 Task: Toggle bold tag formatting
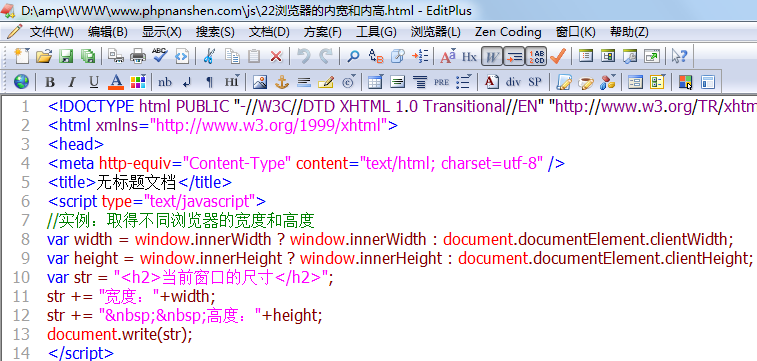(x=50, y=82)
